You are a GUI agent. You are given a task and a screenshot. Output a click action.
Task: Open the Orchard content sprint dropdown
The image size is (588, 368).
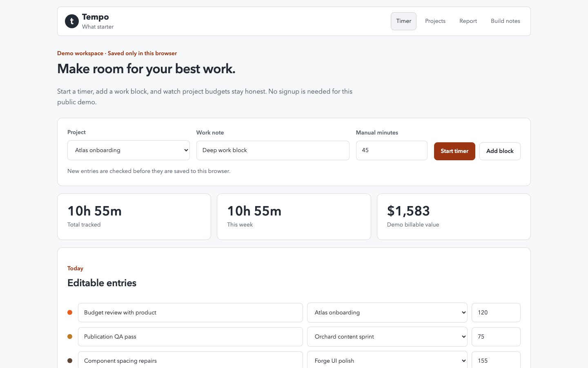coord(387,337)
